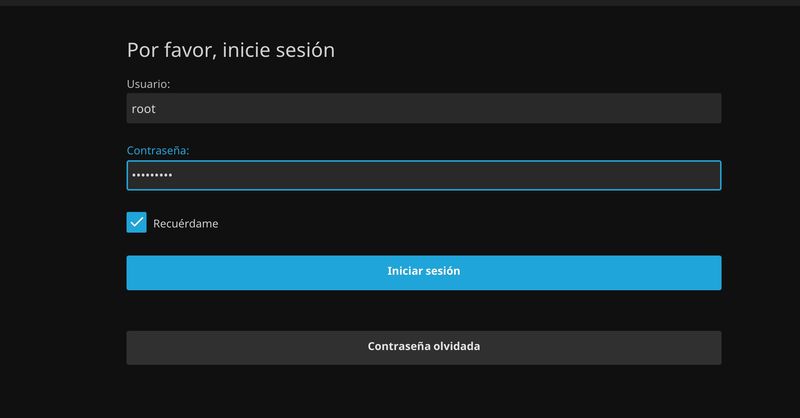Click the Recuérdame label text

(x=185, y=224)
